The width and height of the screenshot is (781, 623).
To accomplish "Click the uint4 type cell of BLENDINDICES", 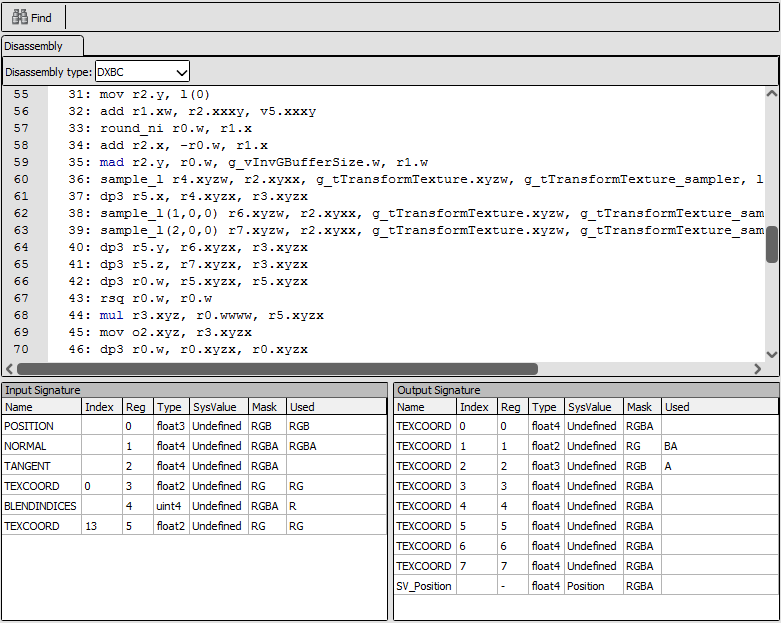I will click(x=171, y=506).
